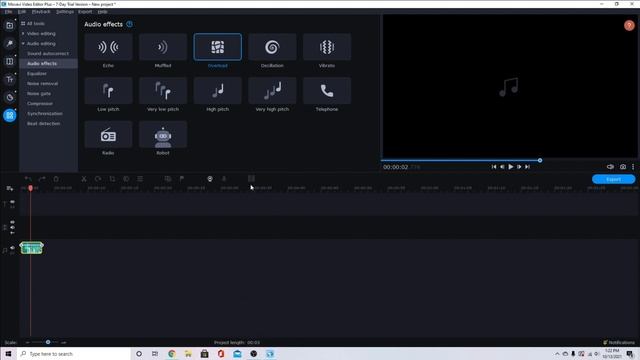The width and height of the screenshot is (640, 360).
Task: Open the Filters sidebar tab with wand
Action: [x=9, y=43]
